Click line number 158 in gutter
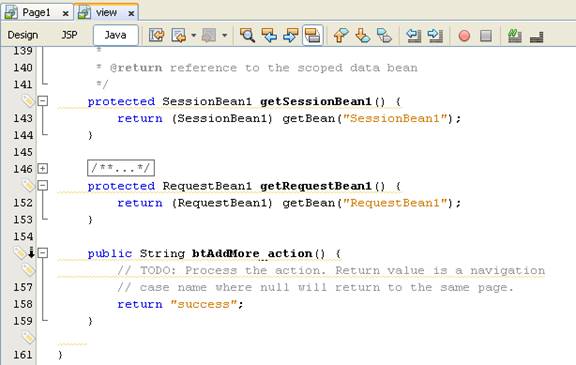 pos(23,304)
